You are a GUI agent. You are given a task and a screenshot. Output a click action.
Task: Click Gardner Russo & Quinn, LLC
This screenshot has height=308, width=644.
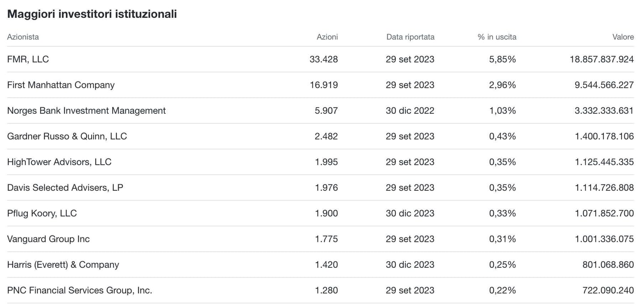pos(67,136)
